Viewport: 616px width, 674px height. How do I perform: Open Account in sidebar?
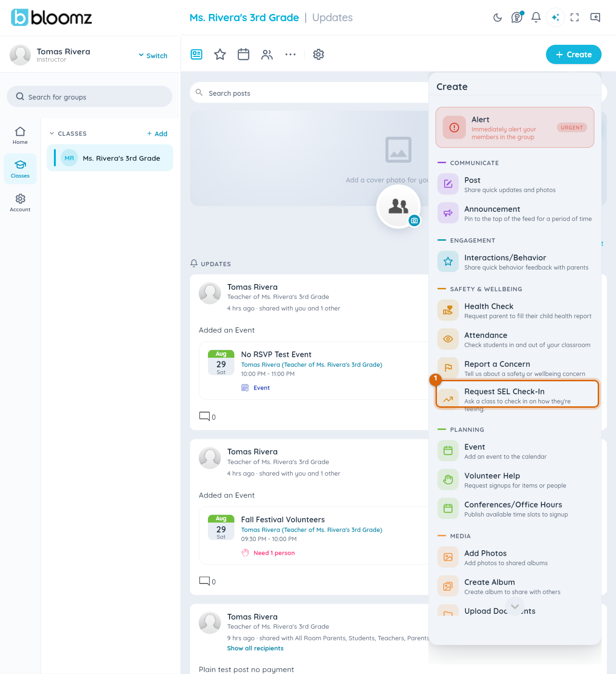(x=20, y=203)
